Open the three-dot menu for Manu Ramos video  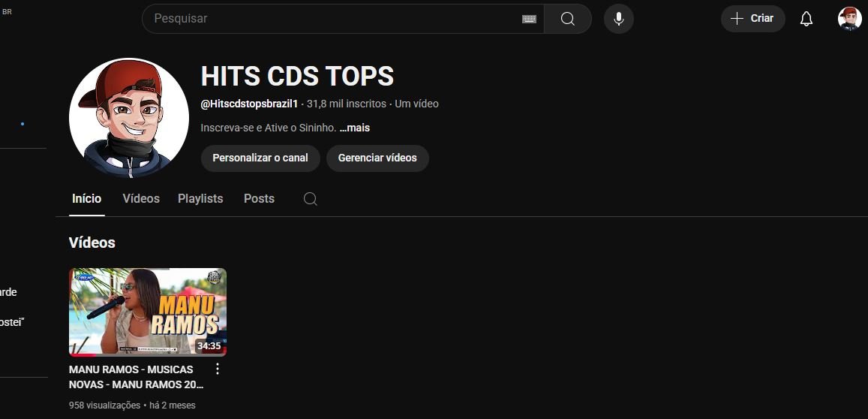[218, 369]
